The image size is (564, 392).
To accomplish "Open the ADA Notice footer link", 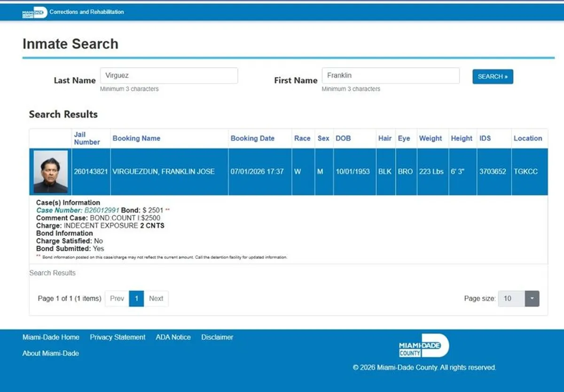I will tap(173, 337).
